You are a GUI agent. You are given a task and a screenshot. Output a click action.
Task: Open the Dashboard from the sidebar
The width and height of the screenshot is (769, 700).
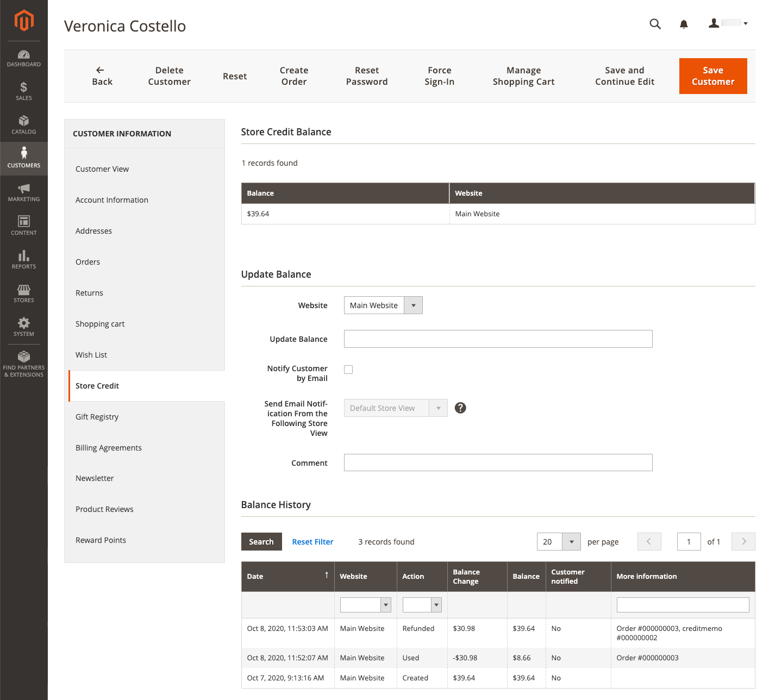[24, 58]
